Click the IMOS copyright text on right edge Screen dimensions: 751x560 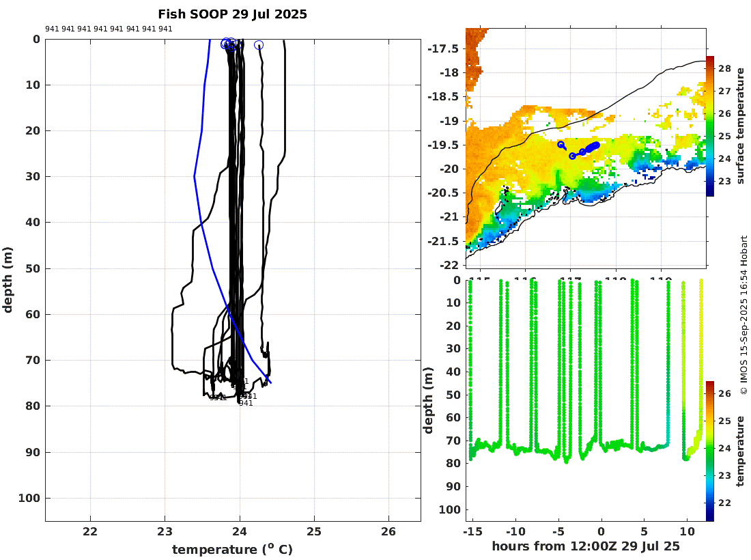coord(743,315)
